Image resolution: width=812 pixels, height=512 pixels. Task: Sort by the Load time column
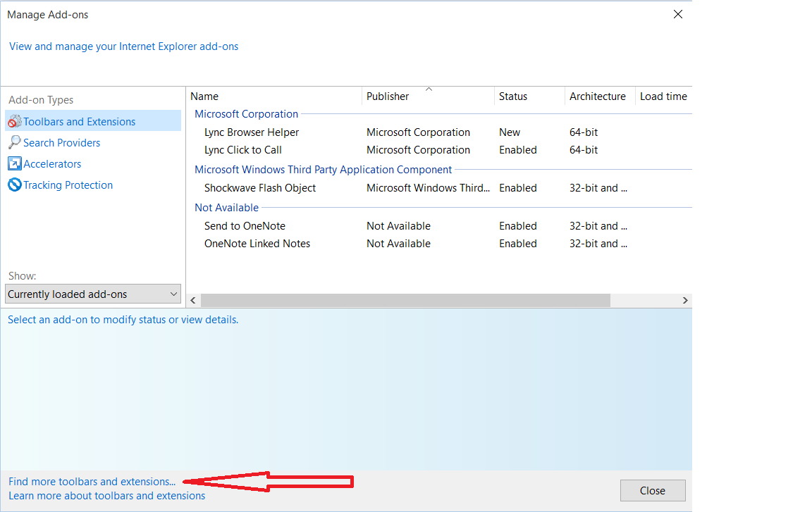pos(663,96)
